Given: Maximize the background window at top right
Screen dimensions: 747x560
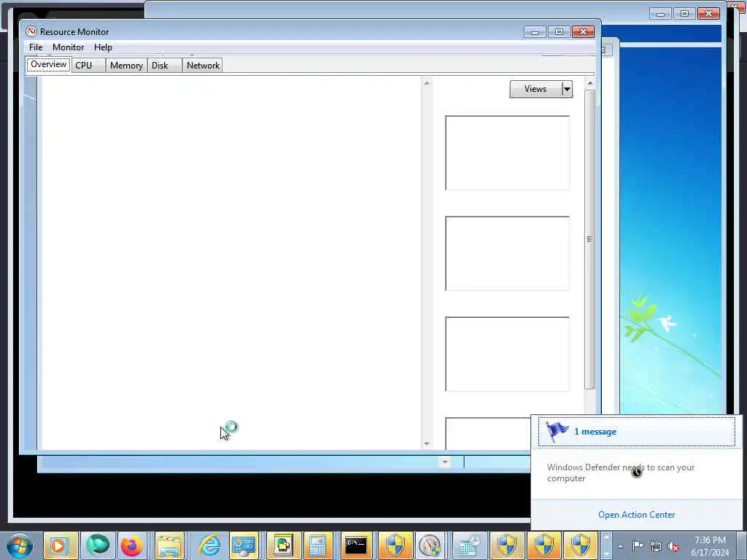Looking at the screenshot, I should click(684, 14).
